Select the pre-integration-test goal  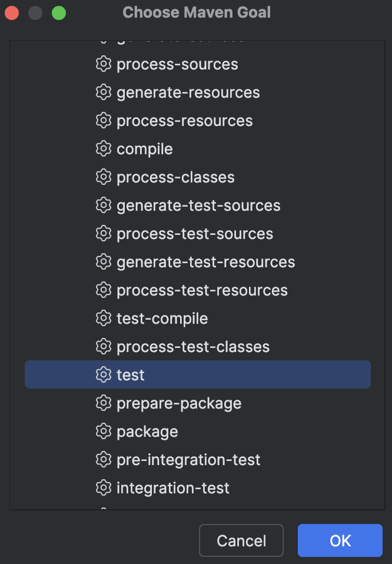tap(190, 459)
